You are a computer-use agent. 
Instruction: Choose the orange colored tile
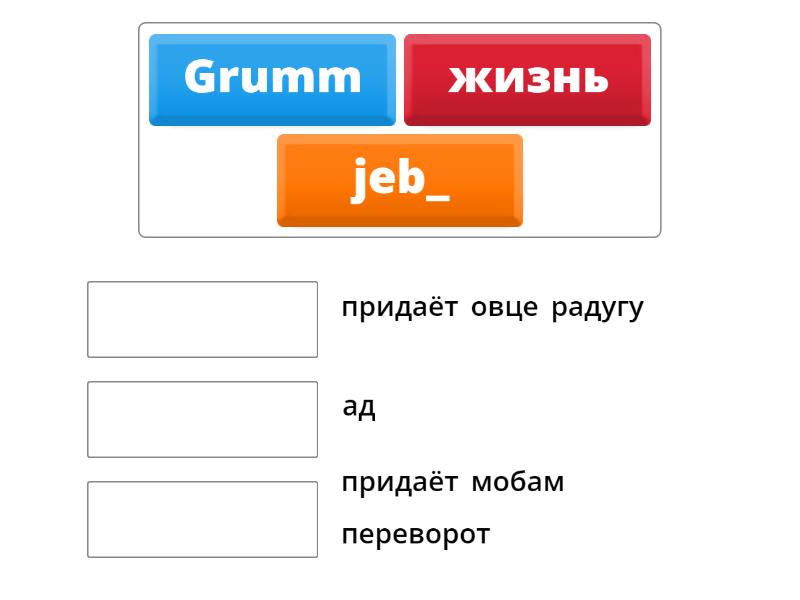399,180
